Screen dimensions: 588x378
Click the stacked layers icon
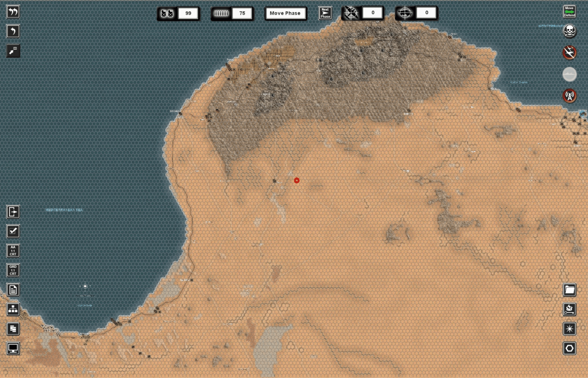pos(13,329)
